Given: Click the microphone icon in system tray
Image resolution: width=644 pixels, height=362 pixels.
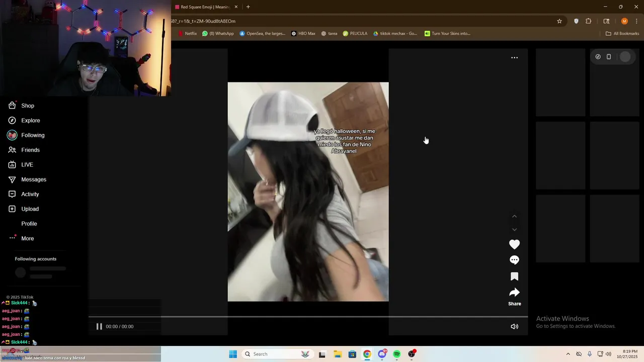Looking at the screenshot, I should coord(589,354).
